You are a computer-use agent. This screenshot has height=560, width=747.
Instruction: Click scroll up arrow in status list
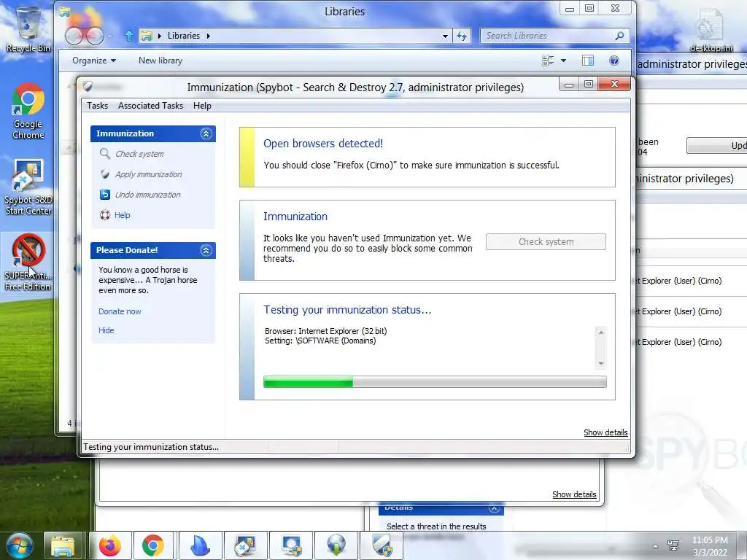click(x=601, y=332)
